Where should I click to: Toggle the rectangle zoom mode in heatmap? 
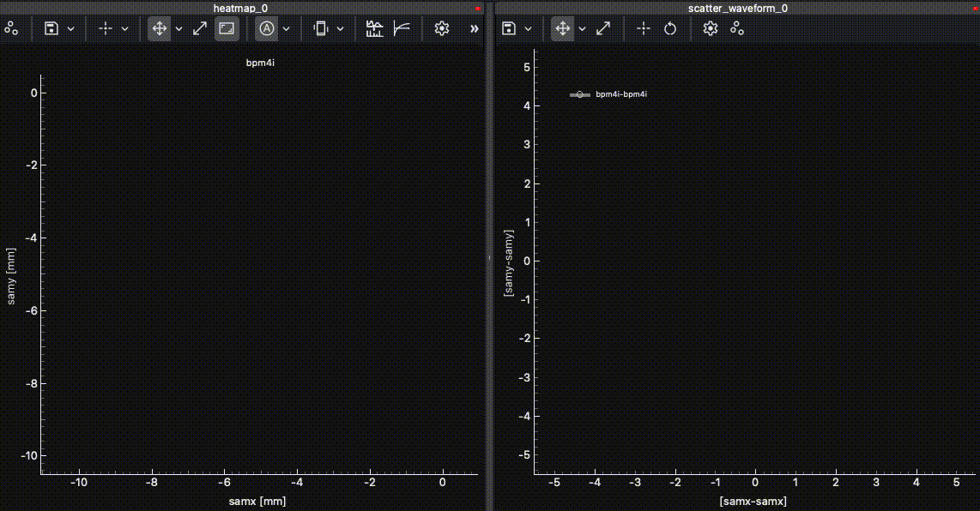[x=227, y=28]
